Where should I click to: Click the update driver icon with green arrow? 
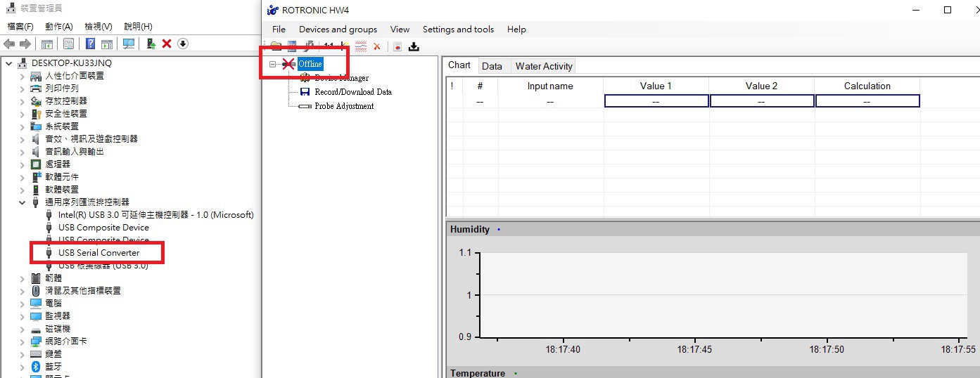(x=151, y=44)
